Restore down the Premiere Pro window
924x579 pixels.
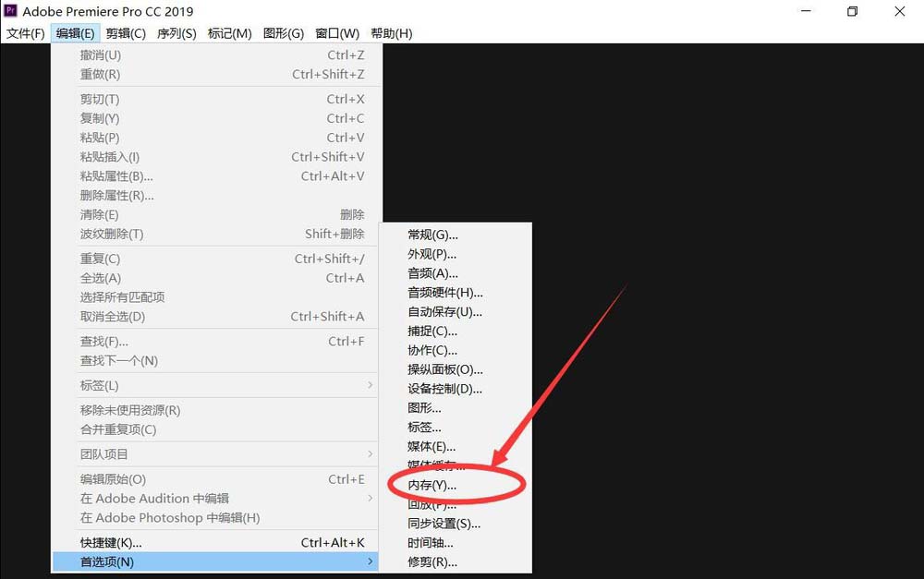852,11
